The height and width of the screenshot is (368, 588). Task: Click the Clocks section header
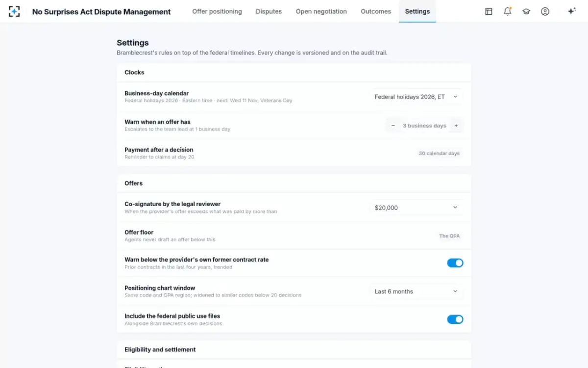pyautogui.click(x=134, y=72)
